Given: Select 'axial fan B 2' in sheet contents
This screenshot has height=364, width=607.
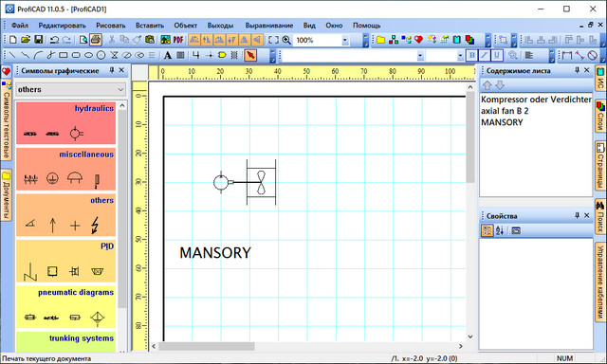Looking at the screenshot, I should pyautogui.click(x=505, y=111).
